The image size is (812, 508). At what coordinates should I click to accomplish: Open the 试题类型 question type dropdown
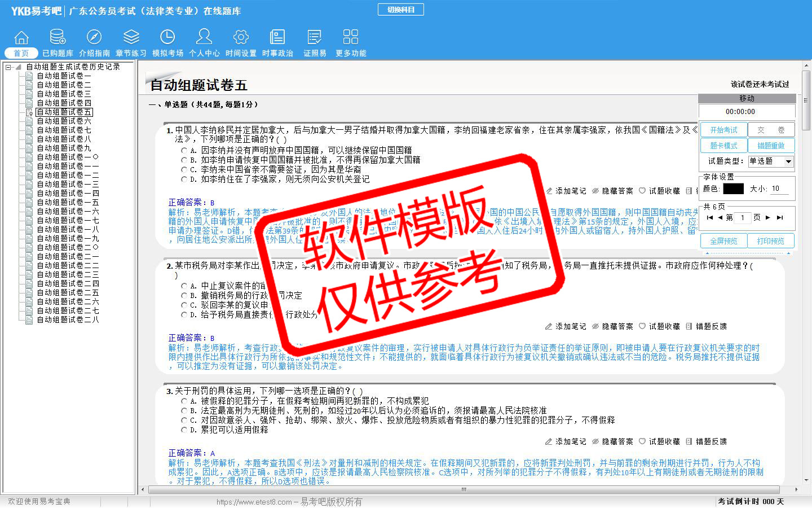coord(788,161)
